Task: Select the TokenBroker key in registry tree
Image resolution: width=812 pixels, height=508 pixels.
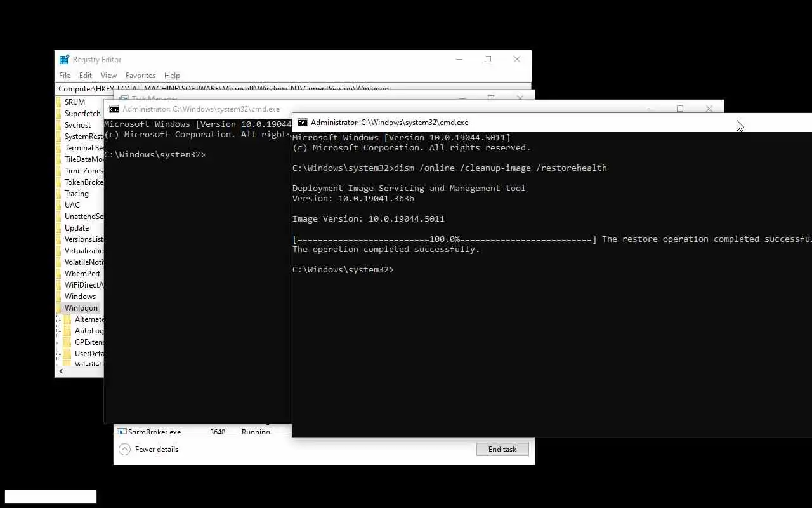Action: click(84, 182)
